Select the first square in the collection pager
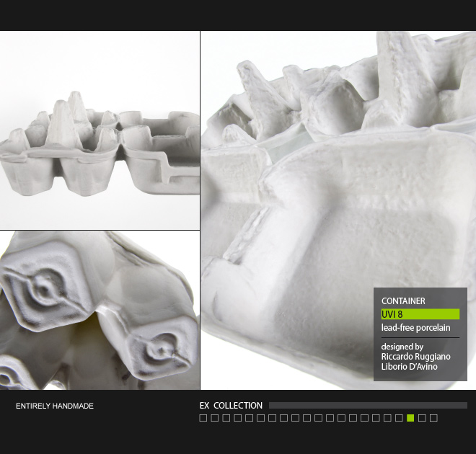This screenshot has height=454, width=476. (x=203, y=418)
